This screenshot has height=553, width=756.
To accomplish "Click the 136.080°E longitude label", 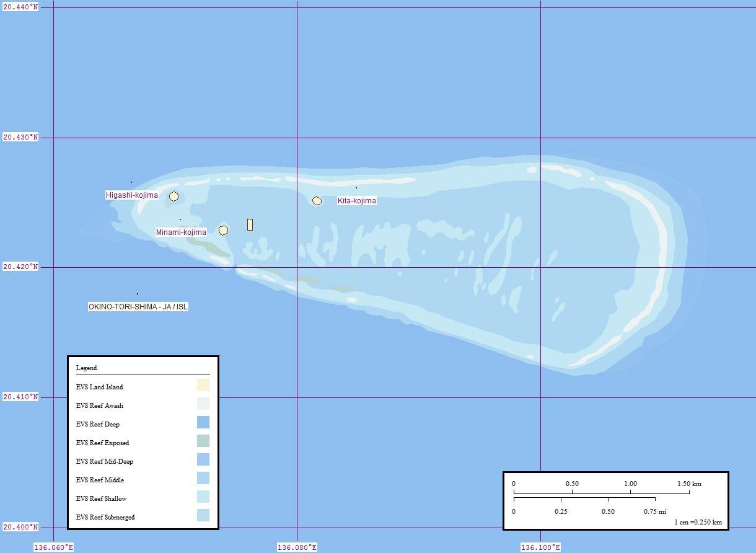I will pyautogui.click(x=297, y=547).
